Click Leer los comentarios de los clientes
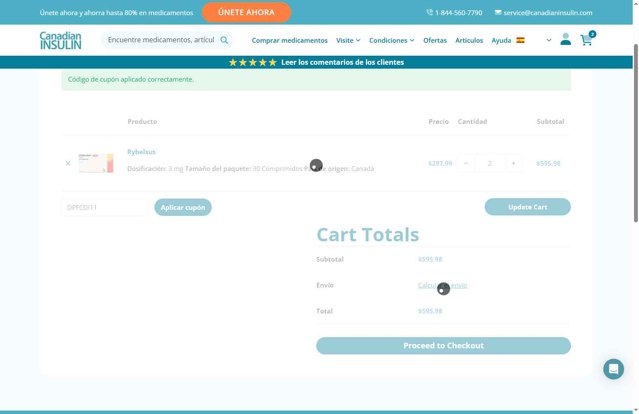 coord(342,62)
